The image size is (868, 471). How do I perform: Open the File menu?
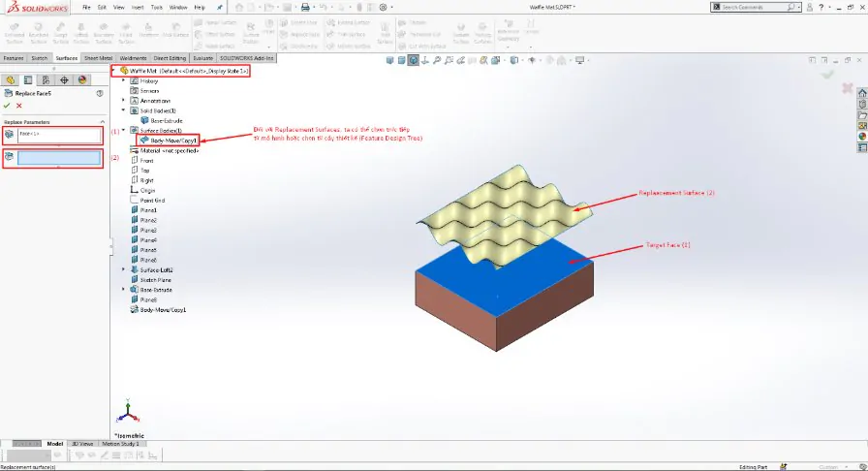[x=86, y=7]
